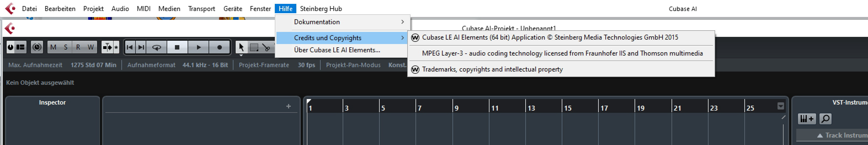868x145 pixels.
Task: Close the open Hilfe menu
Action: coord(285,9)
